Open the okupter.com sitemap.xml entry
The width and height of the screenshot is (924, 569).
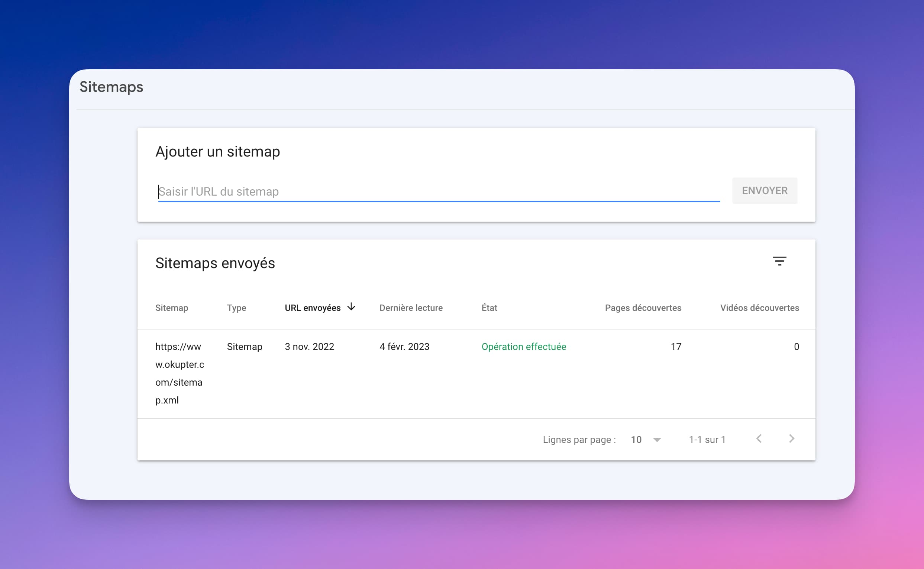(180, 373)
